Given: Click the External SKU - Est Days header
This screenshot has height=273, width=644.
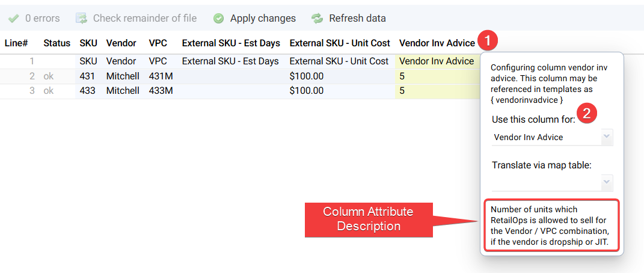Looking at the screenshot, I should tap(231, 43).
